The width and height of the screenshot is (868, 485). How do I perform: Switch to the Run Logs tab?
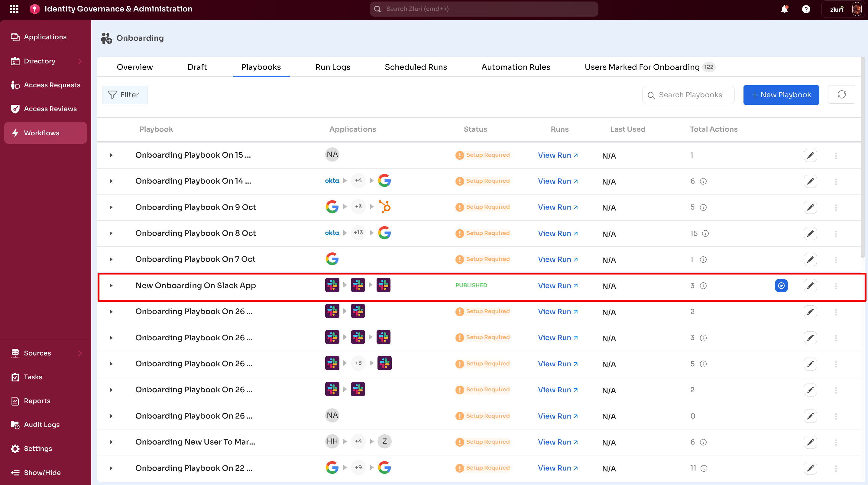coord(332,67)
